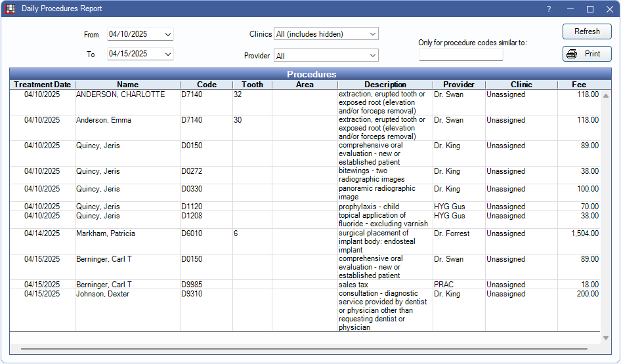
Task: Open the From date dropdown
Action: (x=168, y=34)
